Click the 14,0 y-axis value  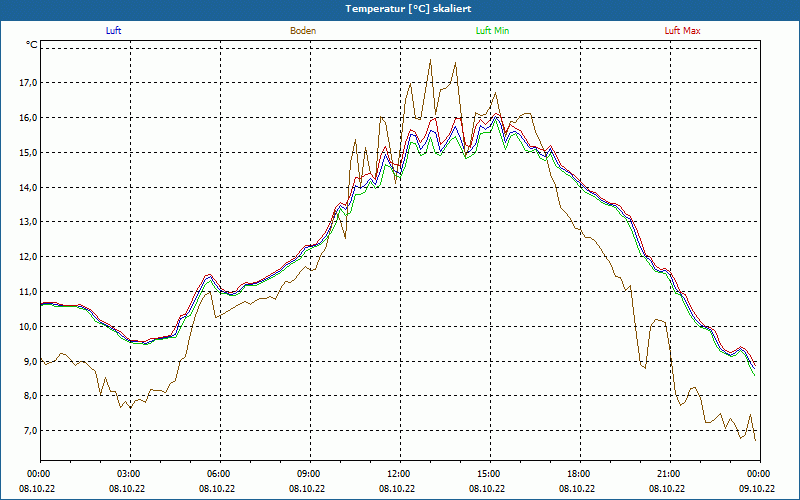(x=29, y=187)
